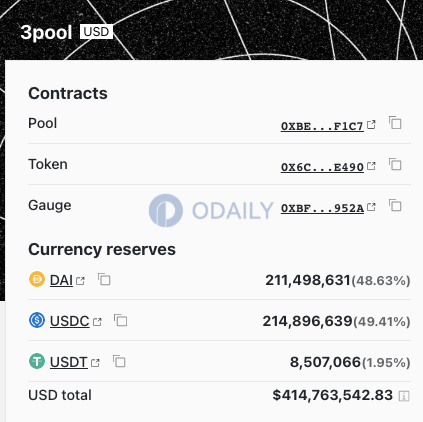Open the 0XBE...F1C7 pool address link

(x=322, y=127)
